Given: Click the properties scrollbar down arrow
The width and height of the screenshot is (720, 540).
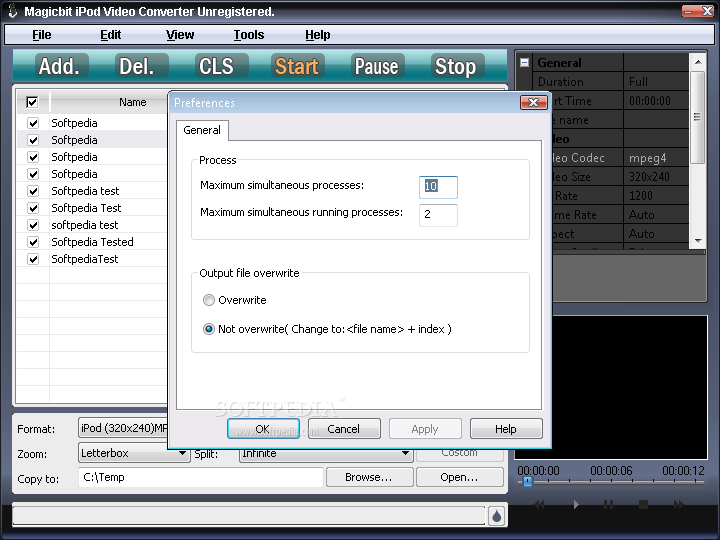Looking at the screenshot, I should click(698, 241).
